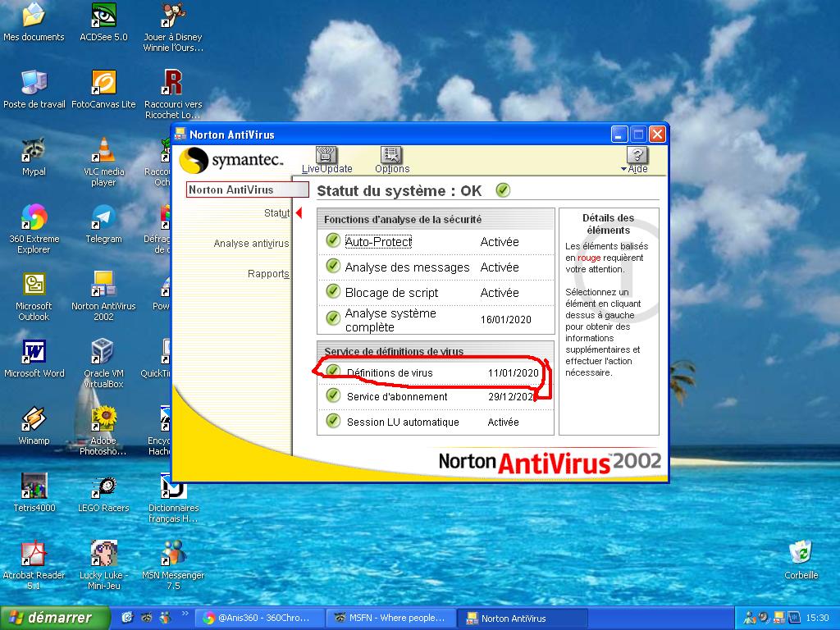This screenshot has width=840, height=630.
Task: Select Analyse système complète entry
Action: click(390, 320)
